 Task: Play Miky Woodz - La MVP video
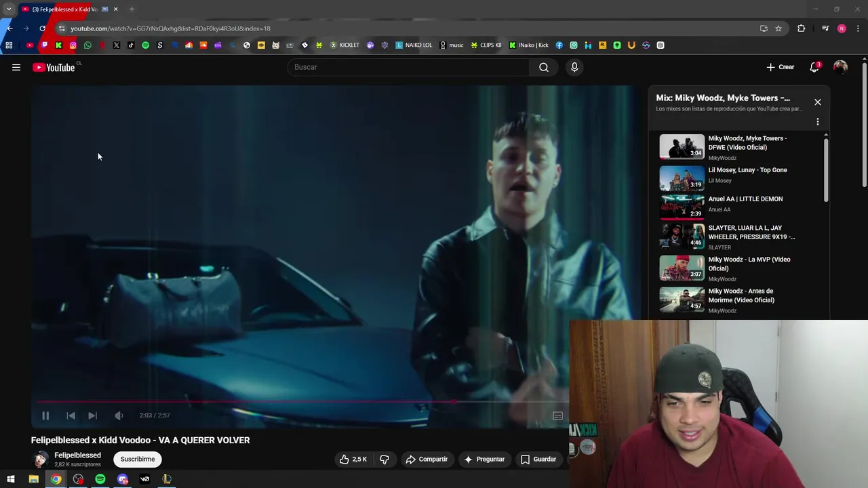739,268
